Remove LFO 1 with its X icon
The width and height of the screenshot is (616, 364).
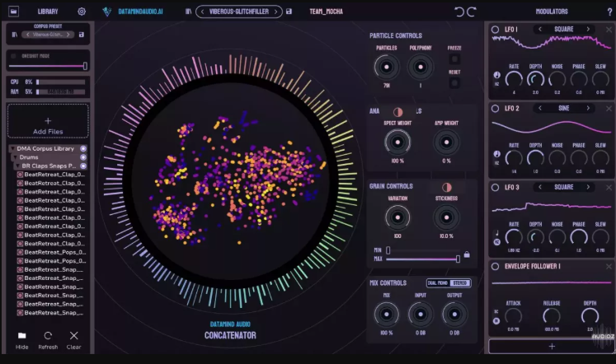pos(609,30)
